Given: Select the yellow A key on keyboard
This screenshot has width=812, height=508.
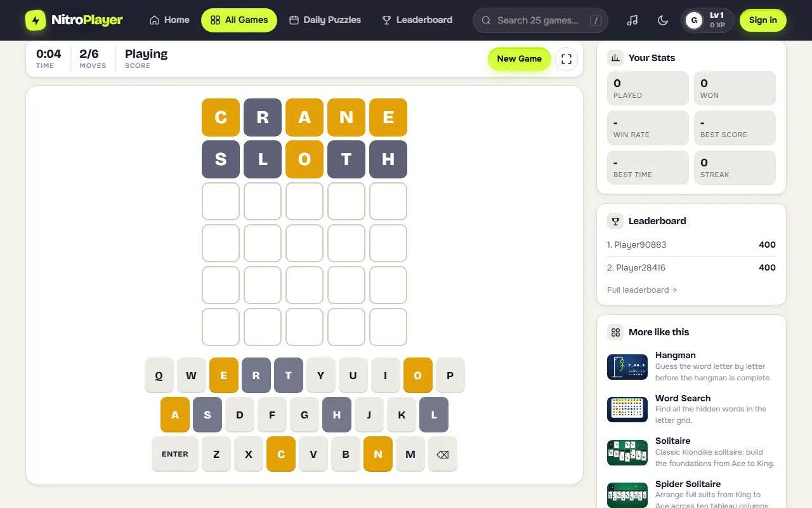Looking at the screenshot, I should coord(175,415).
